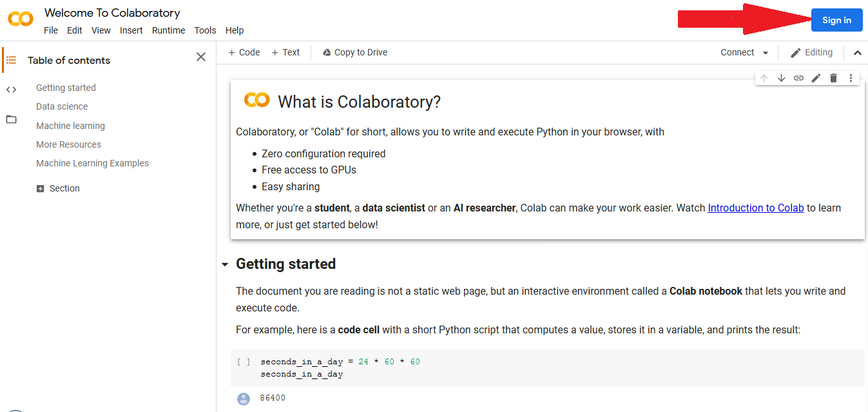The image size is (868, 412).
Task: Open the Edit menu
Action: [75, 30]
